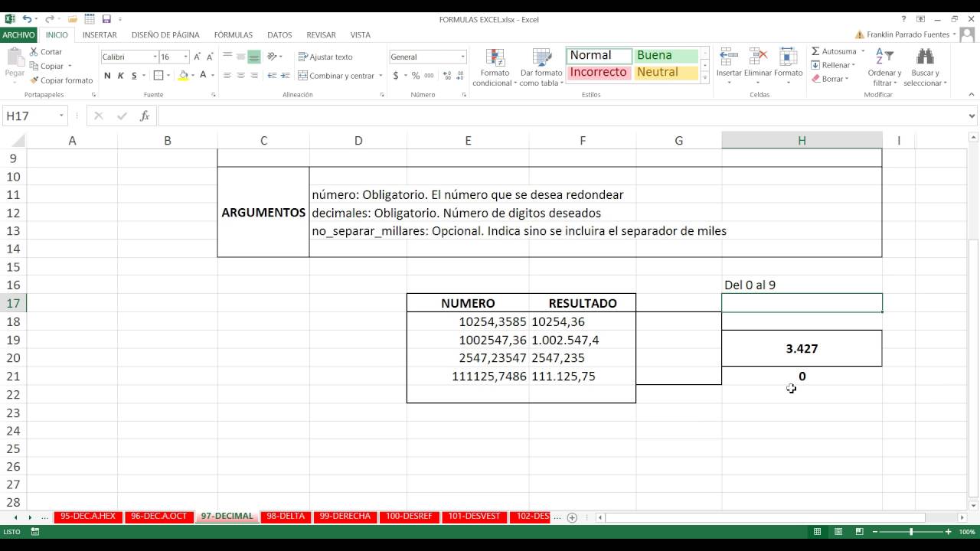This screenshot has width=980, height=551.
Task: Click the decrease decimals icon
Action: [459, 76]
